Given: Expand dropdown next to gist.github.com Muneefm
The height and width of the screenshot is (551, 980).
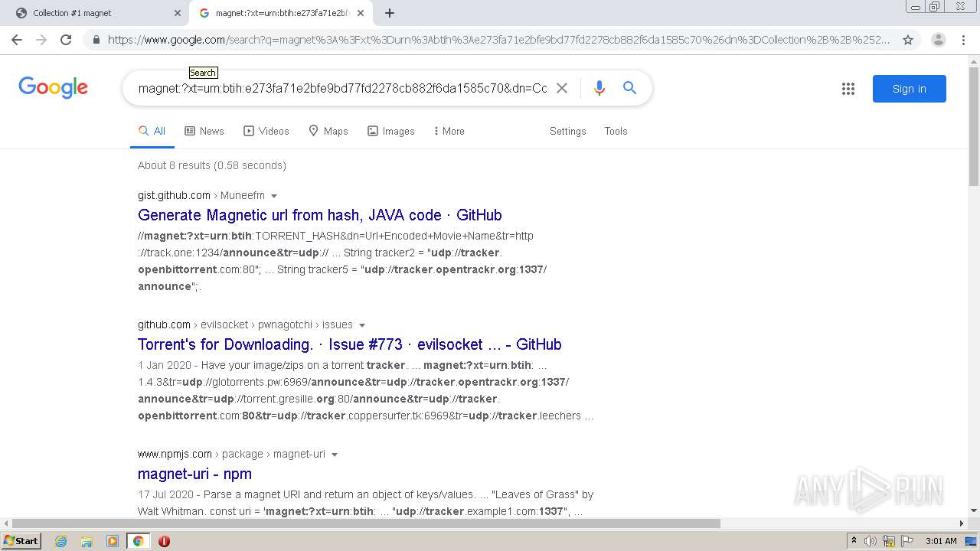Looking at the screenshot, I should [274, 196].
